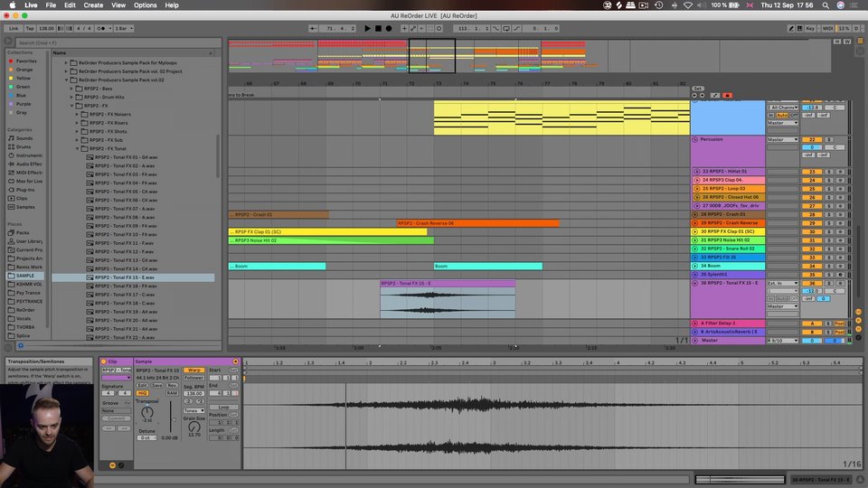Toggle the browser preview headphone button
This screenshot has width=868, height=488.
[x=21, y=346]
